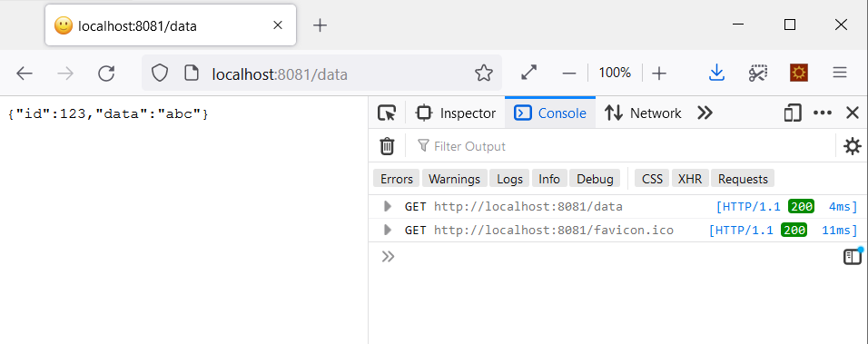Expand the GET favicon.ico request row
Screen dimensions: 868x344
tap(388, 230)
